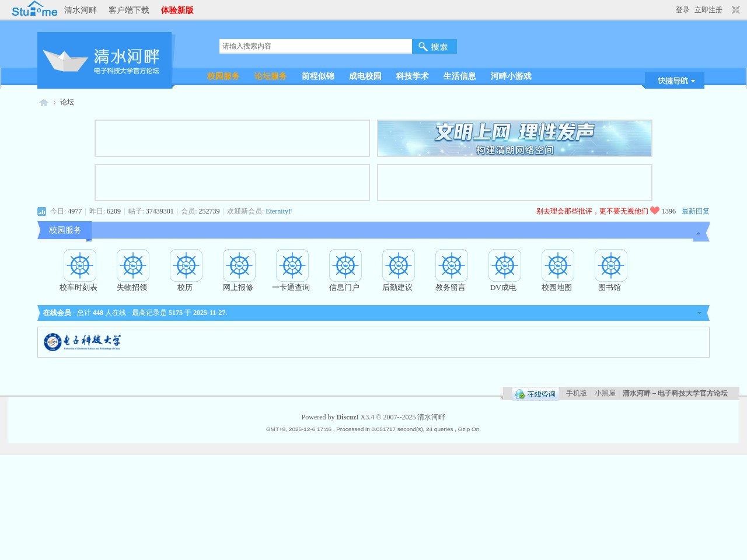747x560 pixels.
Task: Click the 搜索 search button
Action: click(434, 46)
